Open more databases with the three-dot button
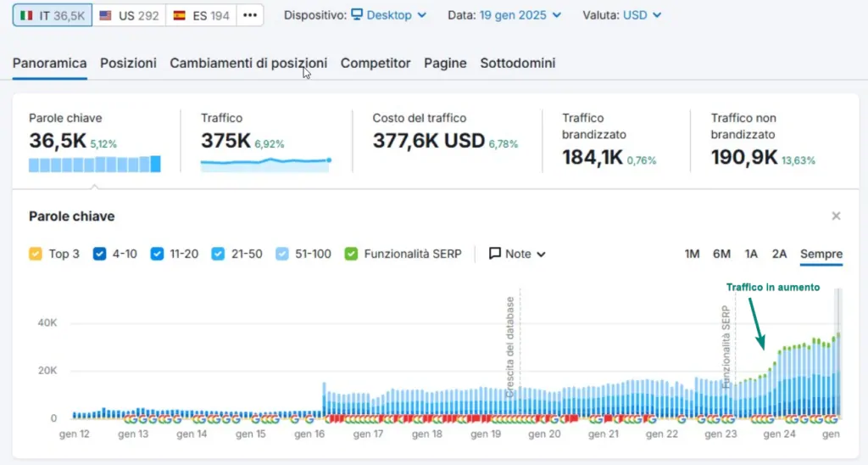The image size is (868, 465). [250, 15]
